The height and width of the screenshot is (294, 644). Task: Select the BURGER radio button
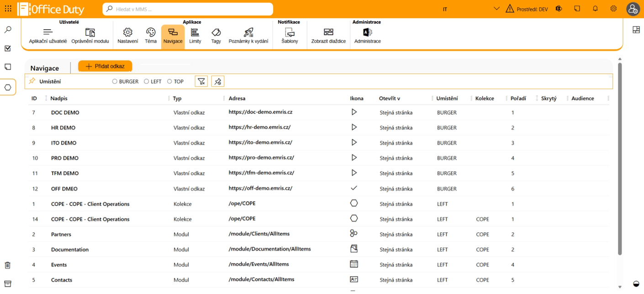point(115,82)
